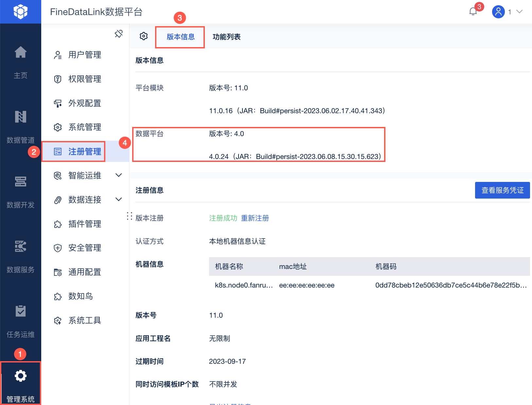Open the 数据开发 icon in the sidebar
The image size is (532, 405).
[21, 182]
